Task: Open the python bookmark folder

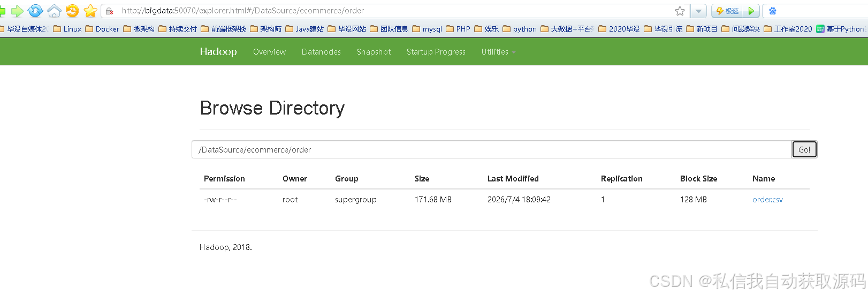Action: point(520,29)
